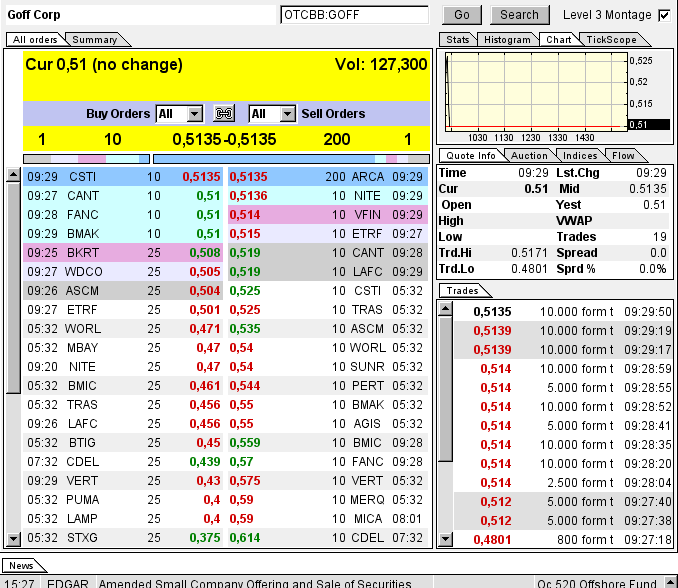Click the 0,51 price marker on chart axis
678x588 pixels.
click(x=649, y=125)
